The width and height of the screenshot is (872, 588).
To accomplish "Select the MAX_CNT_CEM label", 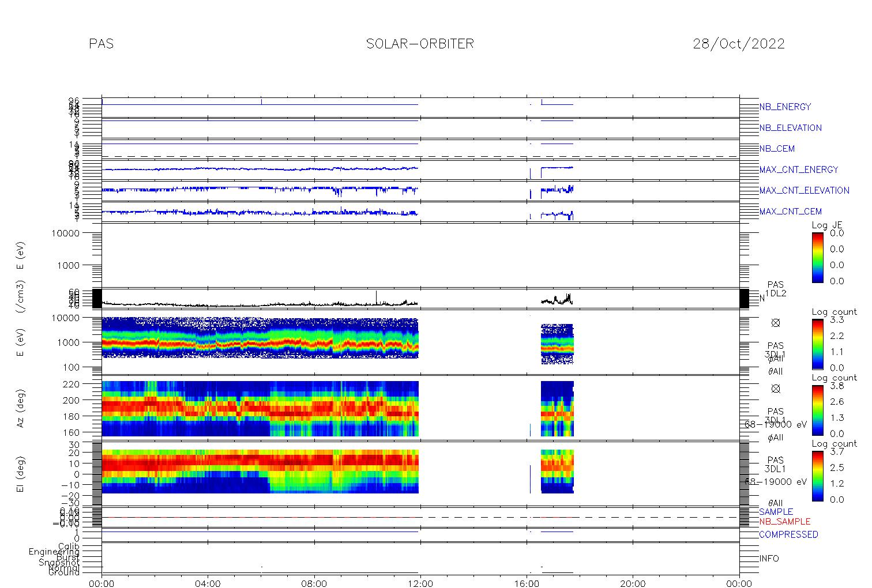I will coord(790,212).
